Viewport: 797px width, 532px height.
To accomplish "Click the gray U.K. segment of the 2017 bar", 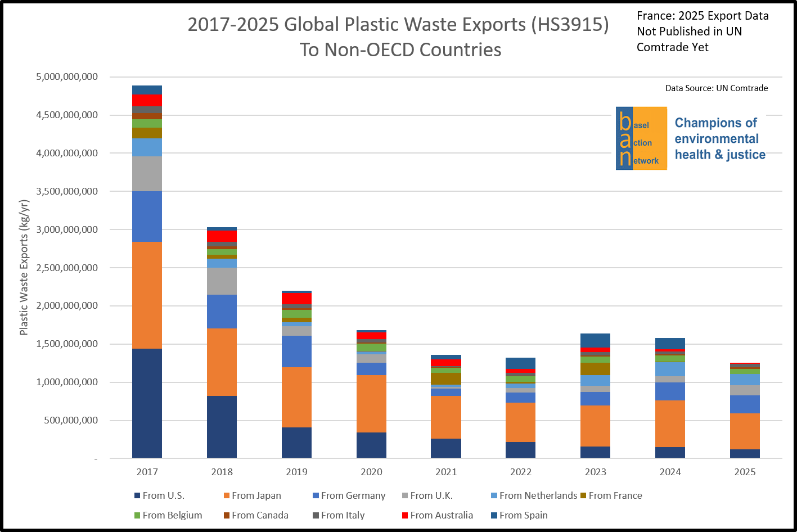I will [x=147, y=174].
